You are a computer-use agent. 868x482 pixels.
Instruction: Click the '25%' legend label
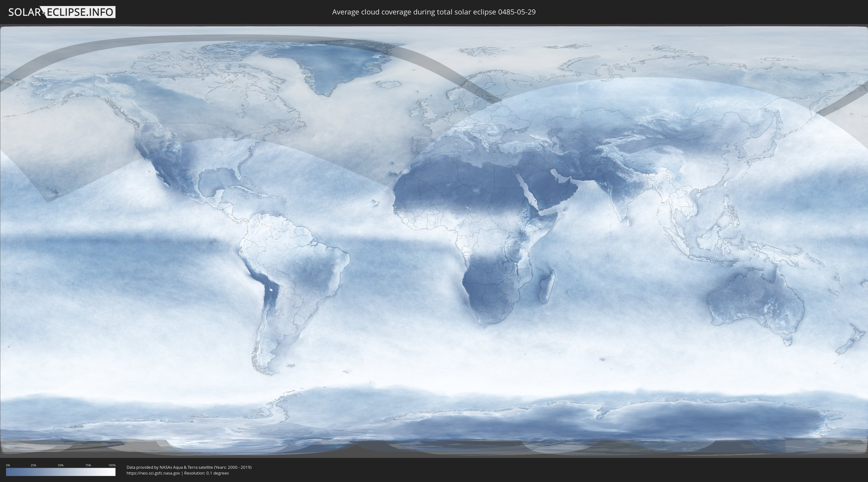click(33, 465)
